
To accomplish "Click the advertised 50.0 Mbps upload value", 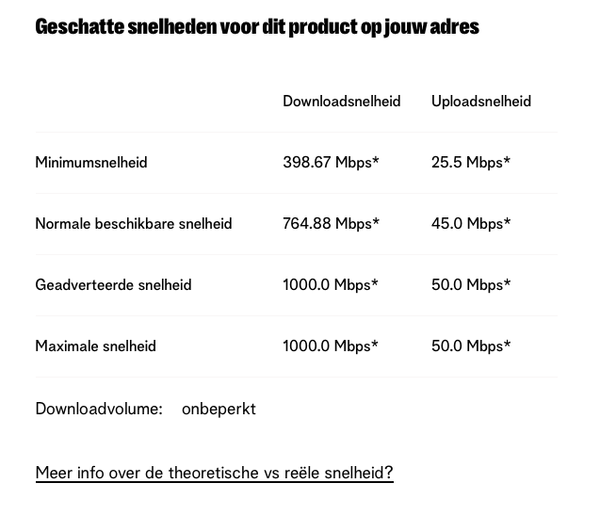I will pos(471,285).
